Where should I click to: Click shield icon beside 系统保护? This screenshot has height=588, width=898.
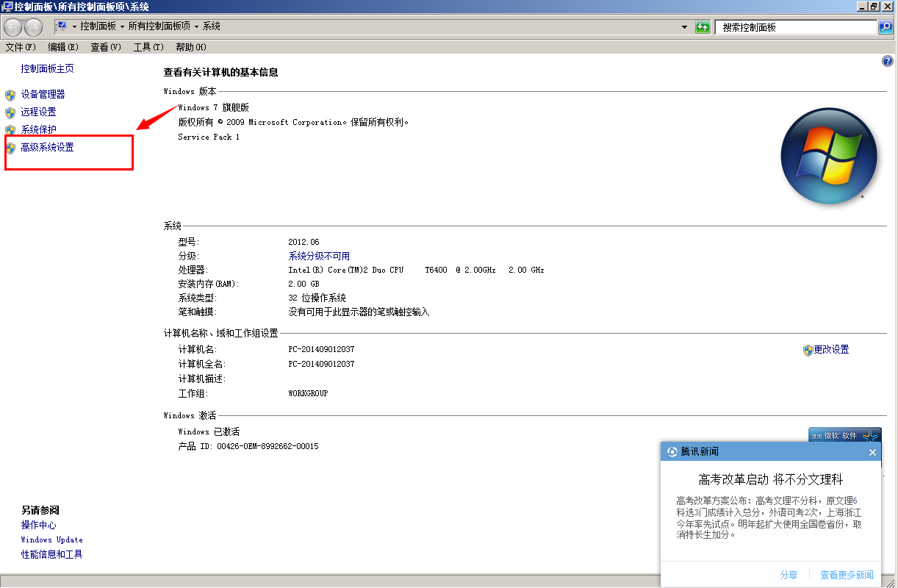coord(10,130)
